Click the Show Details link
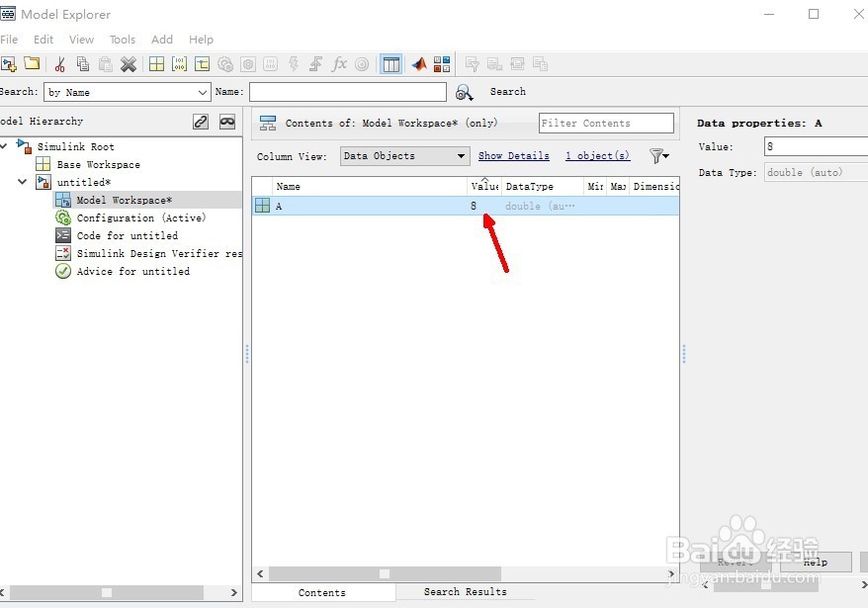The image size is (868, 608). (513, 156)
